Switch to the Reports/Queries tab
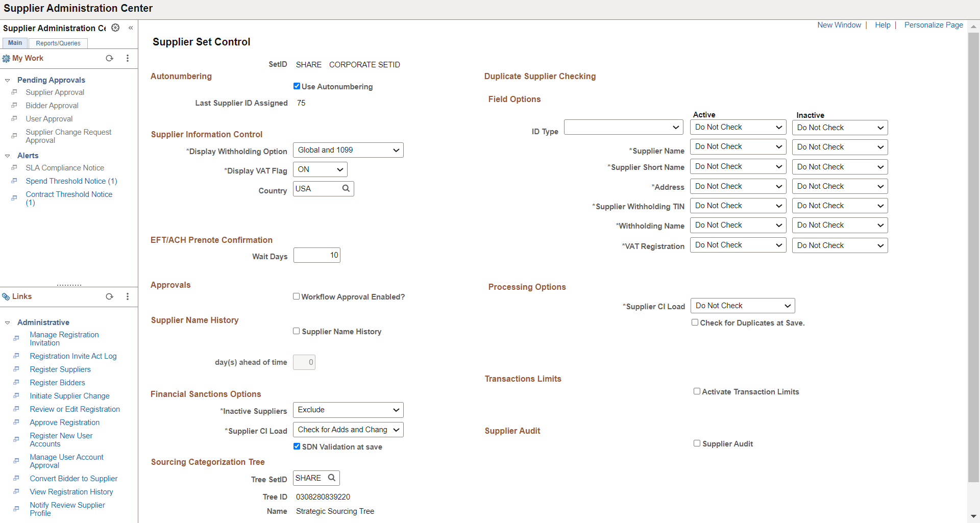Screen dimensions: 980x523 tap(58, 43)
